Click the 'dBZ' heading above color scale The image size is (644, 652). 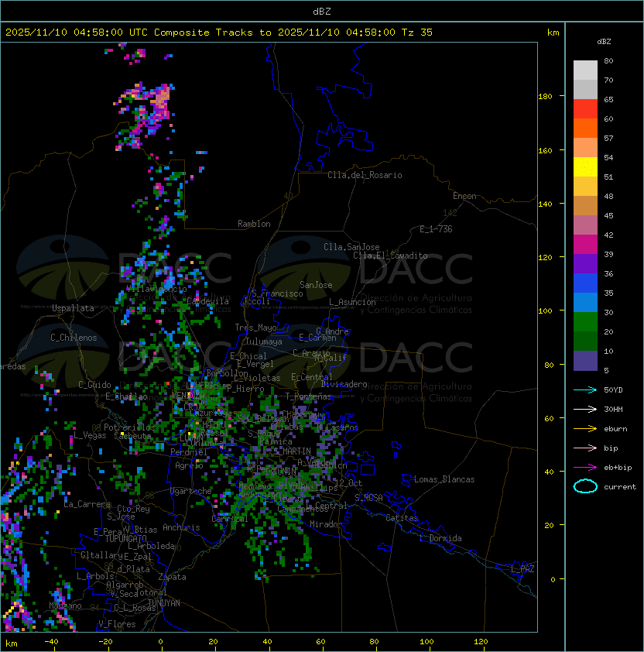604,42
